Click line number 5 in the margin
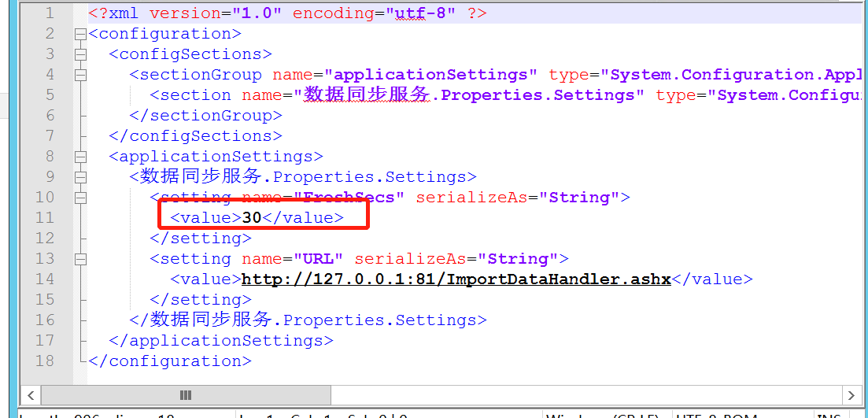This screenshot has width=868, height=418. [x=50, y=95]
